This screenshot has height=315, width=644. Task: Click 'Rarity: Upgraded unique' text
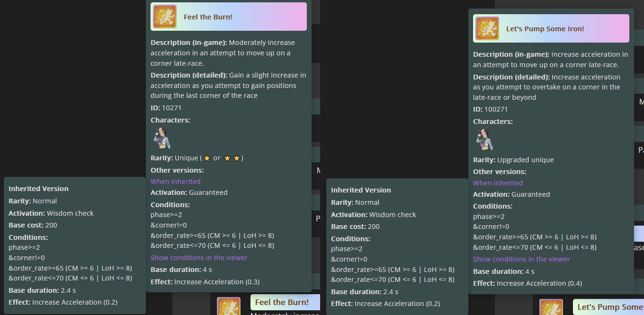513,160
